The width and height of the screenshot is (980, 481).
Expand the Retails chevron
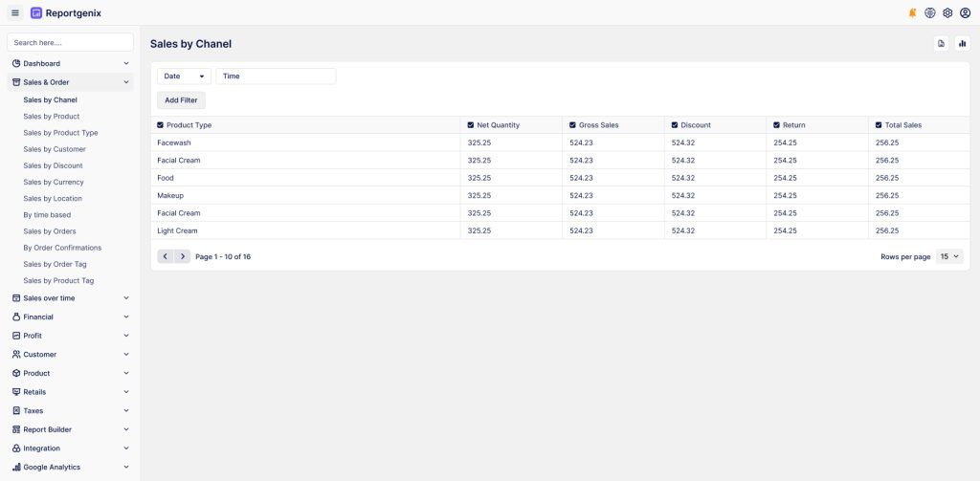[126, 392]
